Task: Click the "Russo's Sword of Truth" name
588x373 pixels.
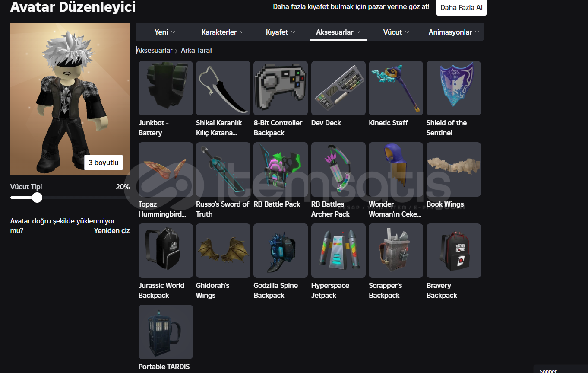Action: (x=223, y=209)
